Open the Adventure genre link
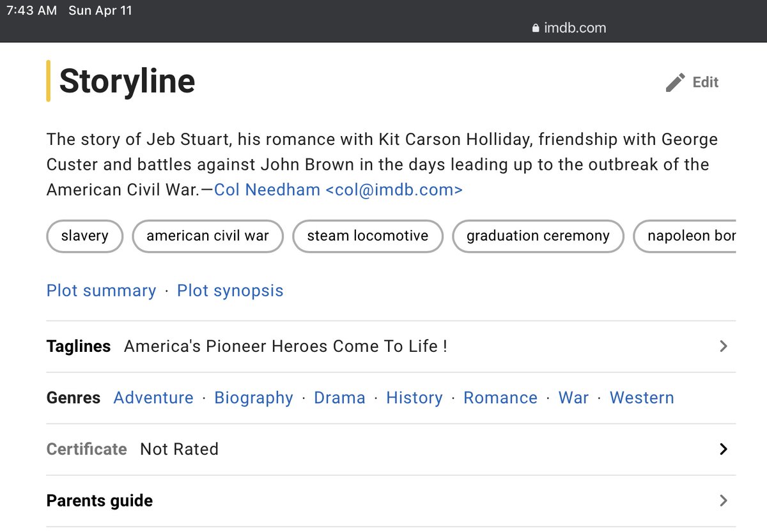 pyautogui.click(x=153, y=398)
